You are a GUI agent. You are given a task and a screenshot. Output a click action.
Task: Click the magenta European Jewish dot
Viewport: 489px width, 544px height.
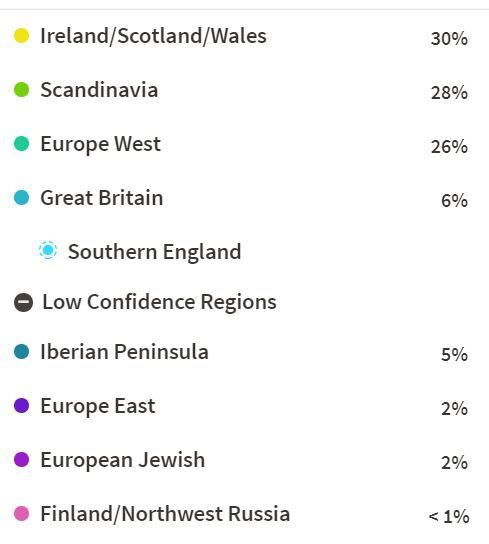(22, 460)
